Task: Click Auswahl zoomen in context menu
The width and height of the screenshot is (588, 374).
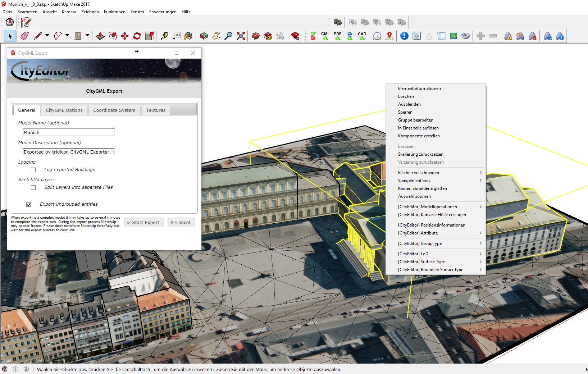Action: tap(436, 196)
